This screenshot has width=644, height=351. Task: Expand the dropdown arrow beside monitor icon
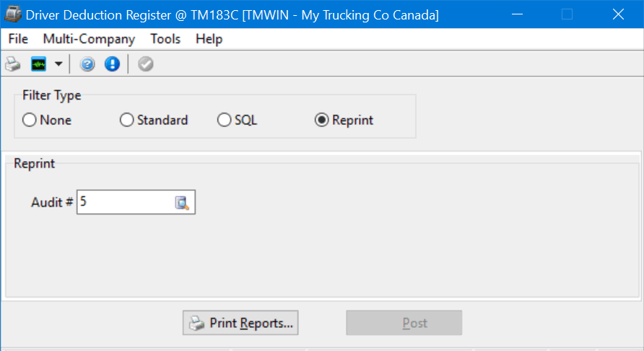point(58,64)
